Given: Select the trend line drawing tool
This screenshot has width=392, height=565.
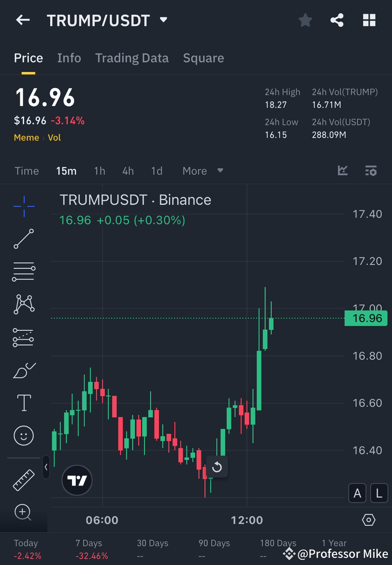Looking at the screenshot, I should pos(24,239).
